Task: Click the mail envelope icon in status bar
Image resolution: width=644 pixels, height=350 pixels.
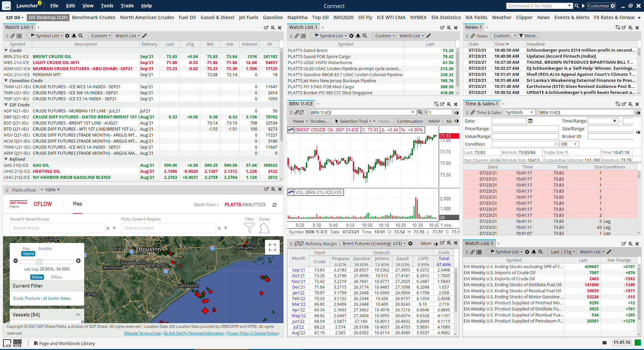Action: pos(604,343)
